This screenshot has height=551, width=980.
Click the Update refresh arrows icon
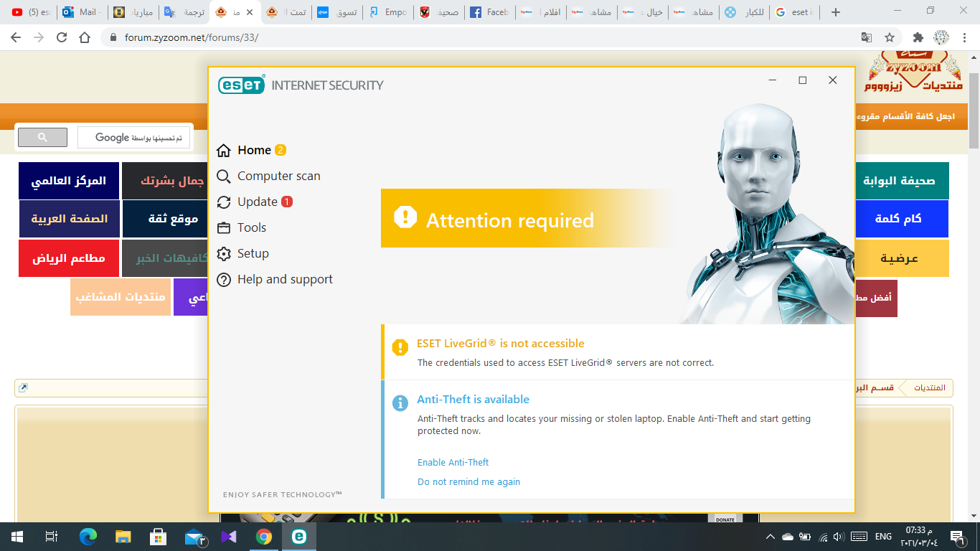coord(224,202)
